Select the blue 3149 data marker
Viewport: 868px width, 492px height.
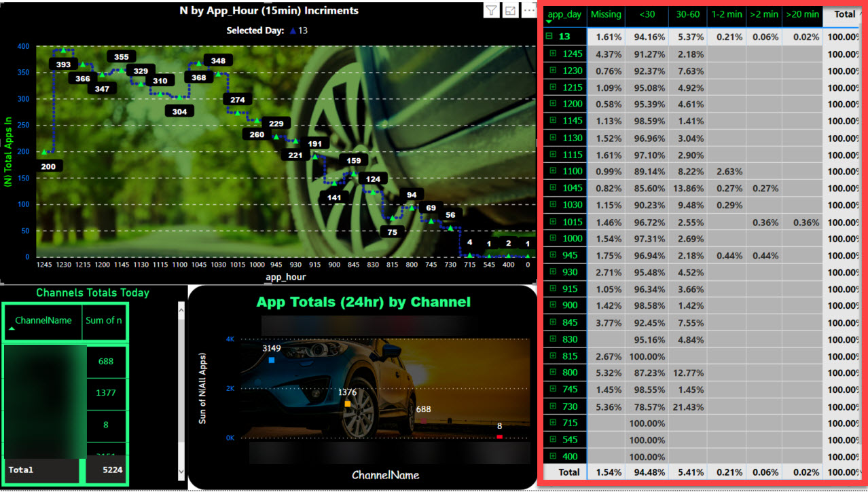[x=272, y=360]
